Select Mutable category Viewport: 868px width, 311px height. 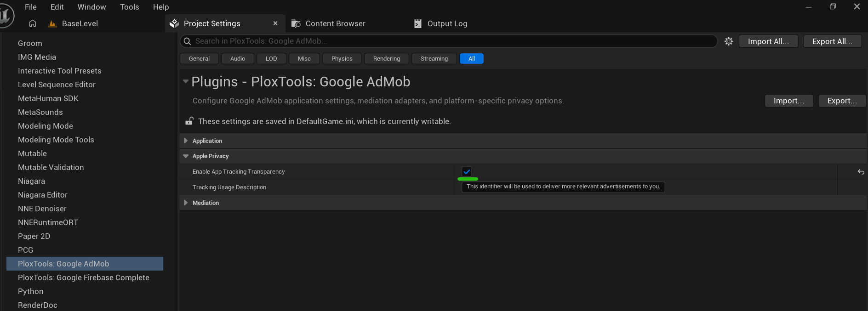point(32,153)
